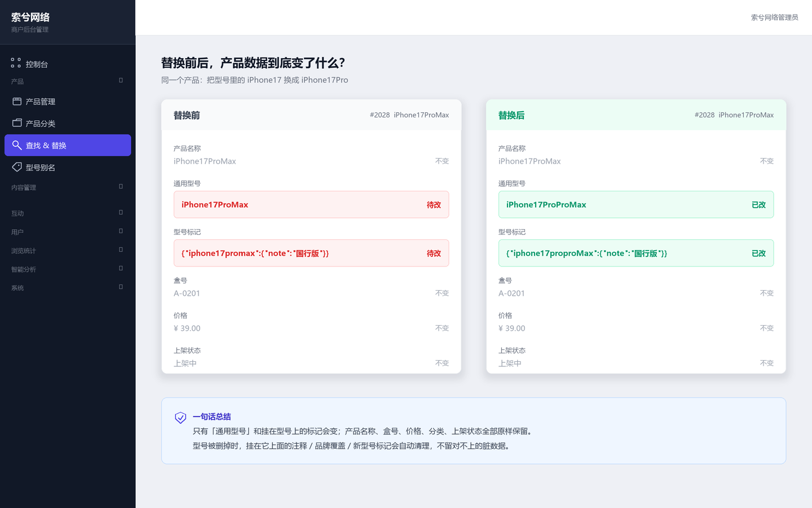Image resolution: width=812 pixels, height=508 pixels.
Task: Click the 产品分类 folder icon
Action: tap(17, 123)
